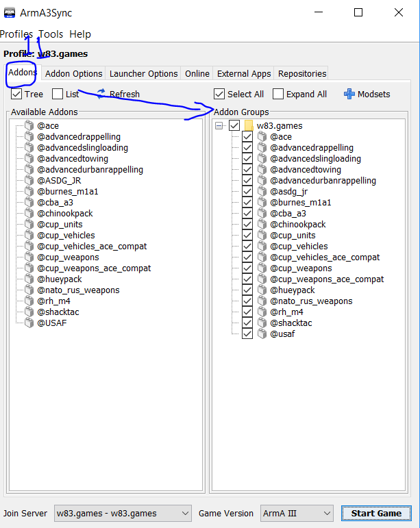This screenshot has width=420, height=528.
Task: Click the @cba_a3 brick icon in Available Addons
Action: pos(29,203)
